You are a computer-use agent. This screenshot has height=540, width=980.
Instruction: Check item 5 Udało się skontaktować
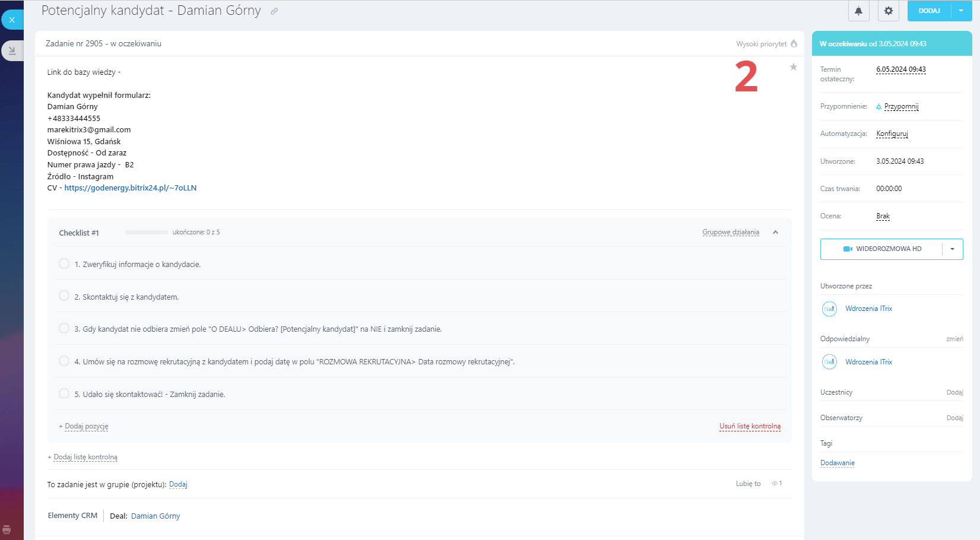click(64, 393)
